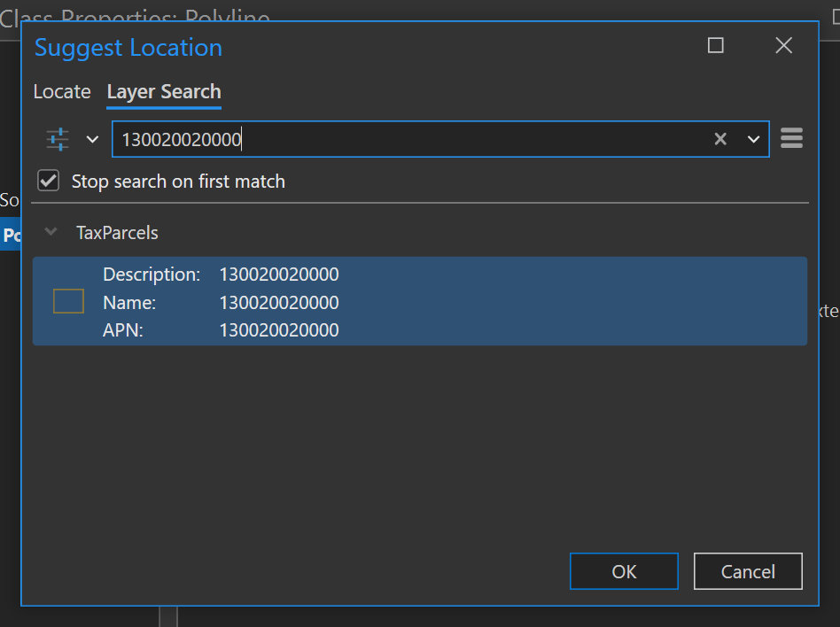
Task: Click inside the 130020020000 search field
Action: coord(354,139)
